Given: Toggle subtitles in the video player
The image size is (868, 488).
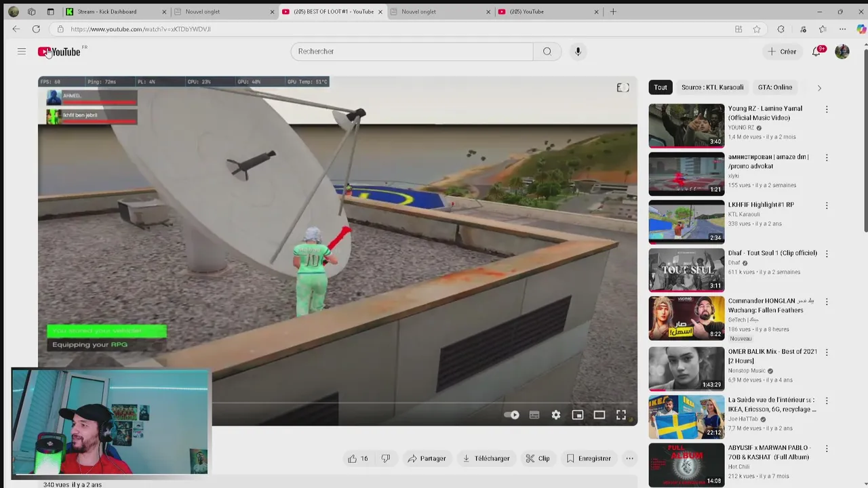Looking at the screenshot, I should coord(534,415).
